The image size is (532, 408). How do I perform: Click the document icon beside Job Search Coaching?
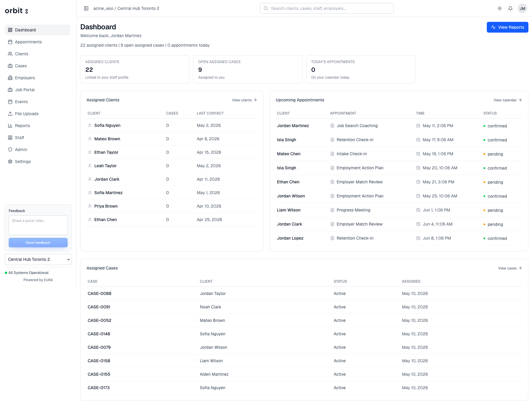point(332,126)
